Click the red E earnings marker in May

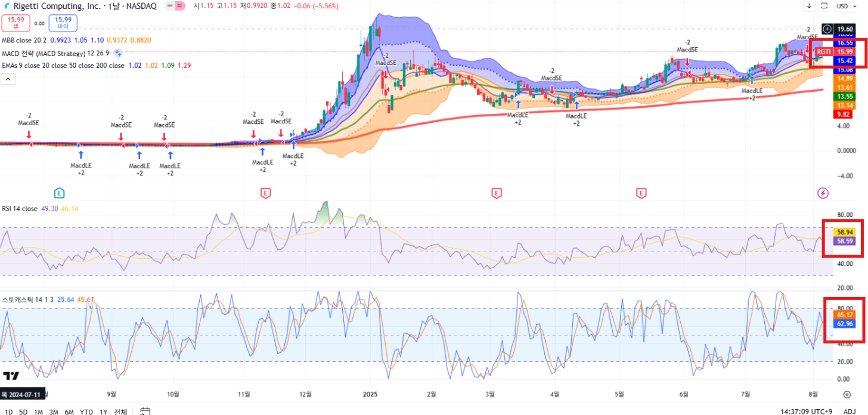click(641, 193)
